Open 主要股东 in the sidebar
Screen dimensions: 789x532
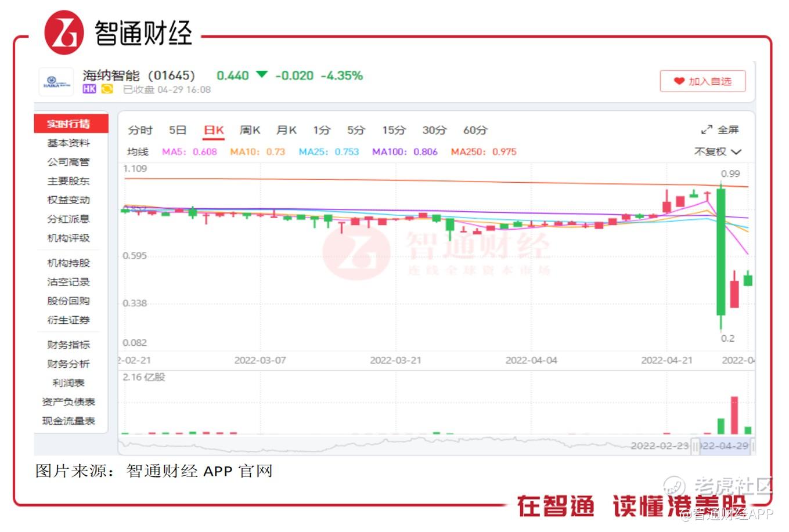69,181
